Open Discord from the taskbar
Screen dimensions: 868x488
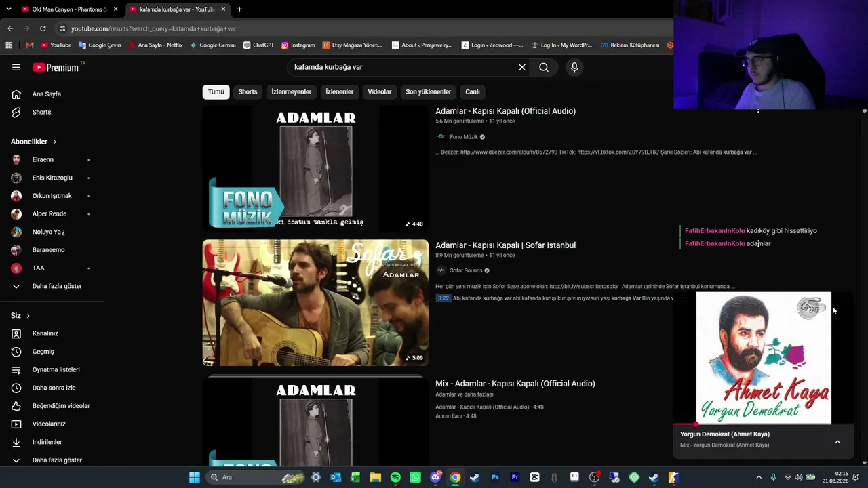click(x=435, y=477)
